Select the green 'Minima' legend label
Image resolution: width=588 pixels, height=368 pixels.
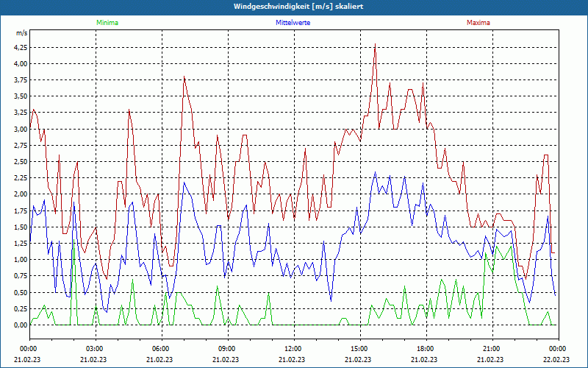(107, 23)
